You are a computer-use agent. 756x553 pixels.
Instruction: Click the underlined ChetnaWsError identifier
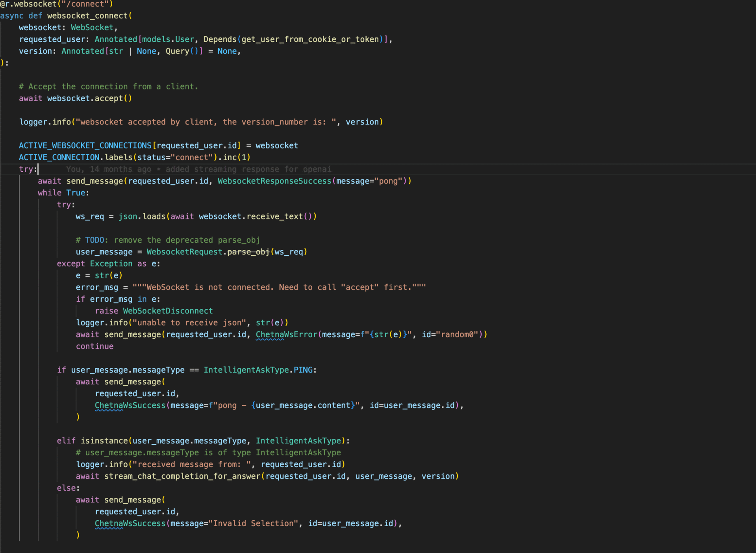286,334
